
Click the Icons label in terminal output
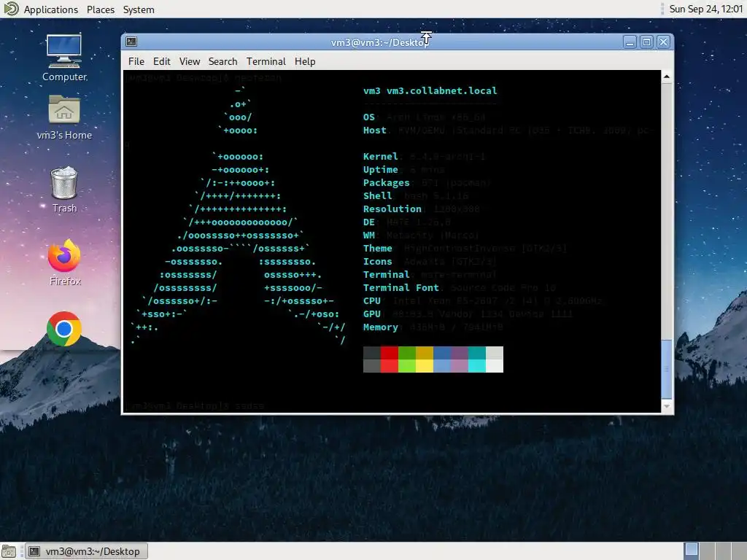[x=377, y=262]
